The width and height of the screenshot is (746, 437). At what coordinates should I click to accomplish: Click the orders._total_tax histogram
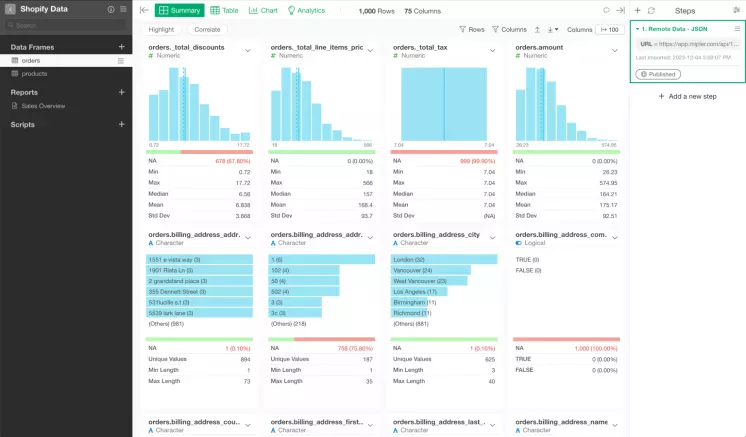click(x=444, y=104)
